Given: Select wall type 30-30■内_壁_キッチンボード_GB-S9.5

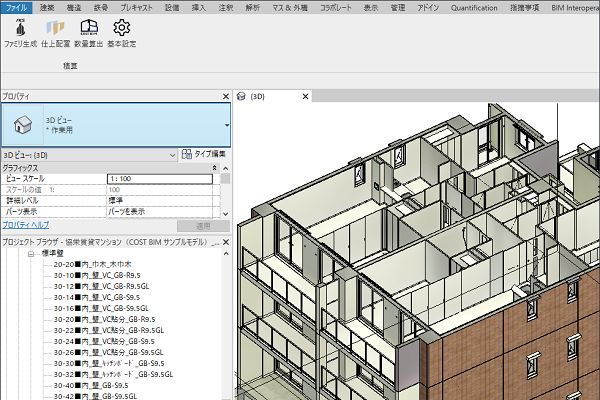Looking at the screenshot, I should (109, 364).
